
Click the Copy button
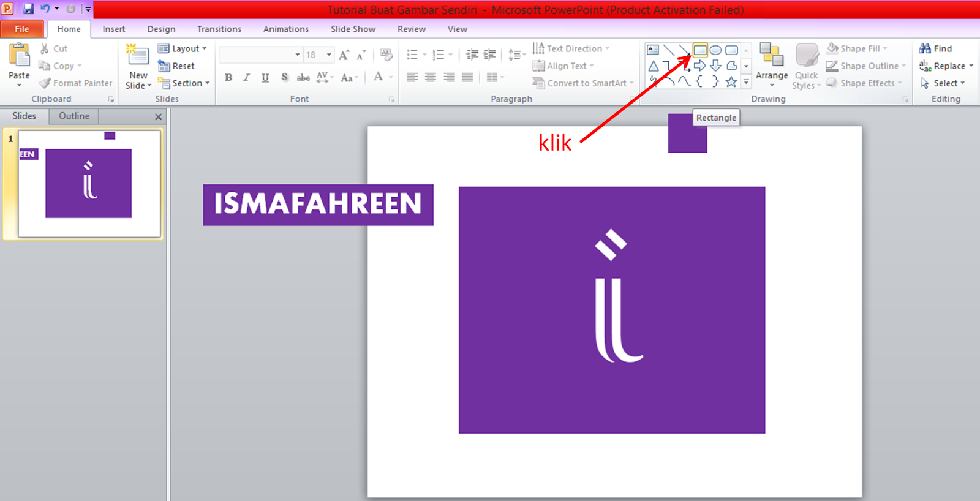(x=59, y=66)
